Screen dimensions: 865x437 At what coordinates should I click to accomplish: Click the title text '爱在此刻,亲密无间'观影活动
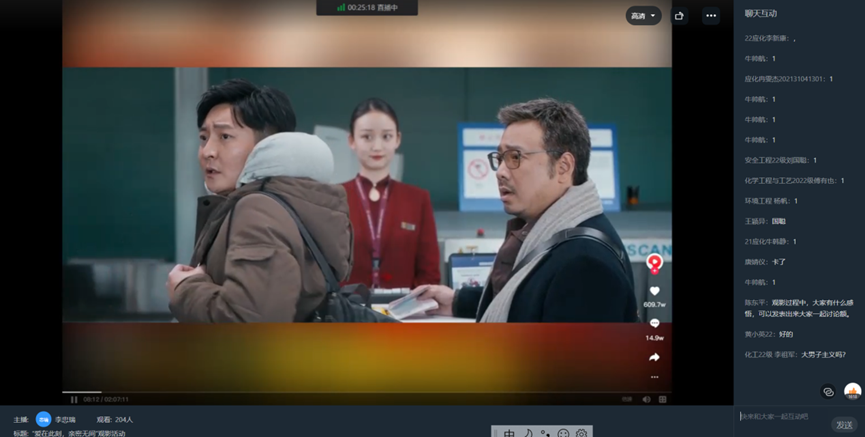point(79,433)
